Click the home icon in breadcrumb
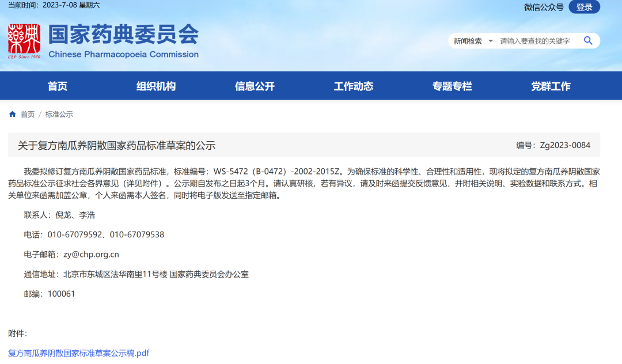 12,114
